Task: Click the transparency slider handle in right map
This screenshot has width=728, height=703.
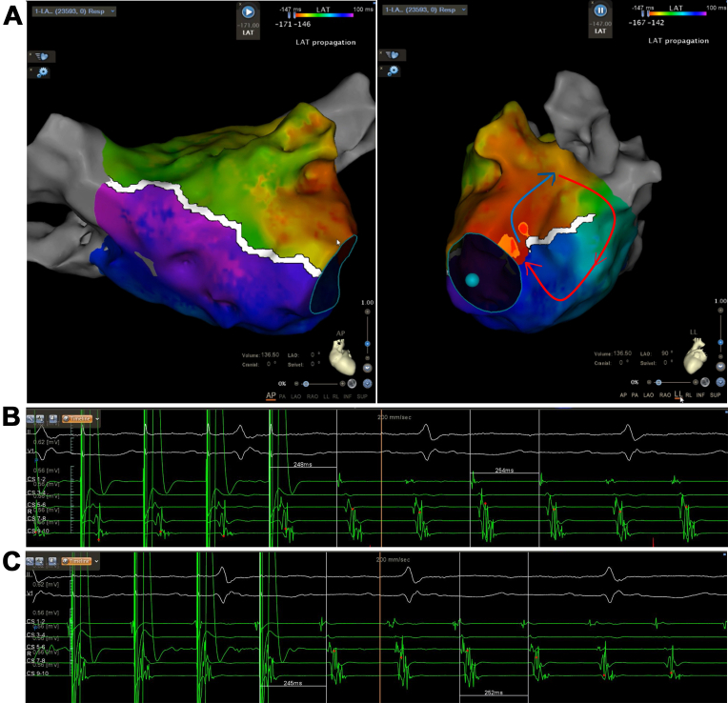Action: 658,382
